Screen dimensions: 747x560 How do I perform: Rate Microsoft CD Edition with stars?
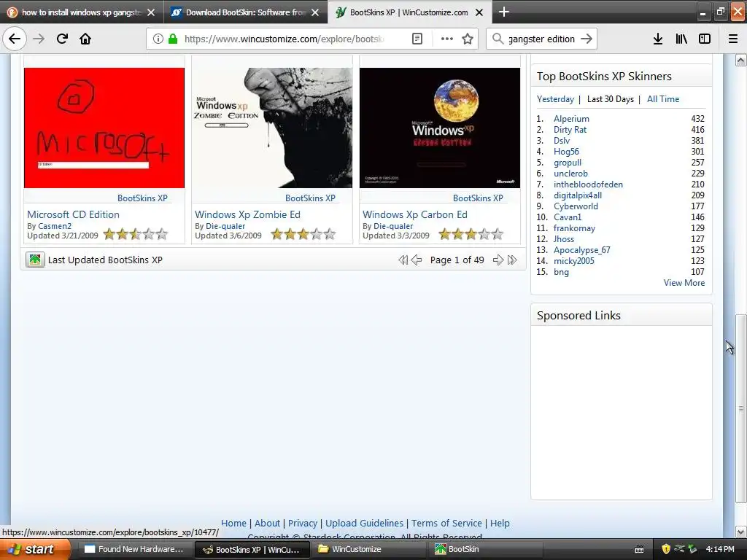136,234
